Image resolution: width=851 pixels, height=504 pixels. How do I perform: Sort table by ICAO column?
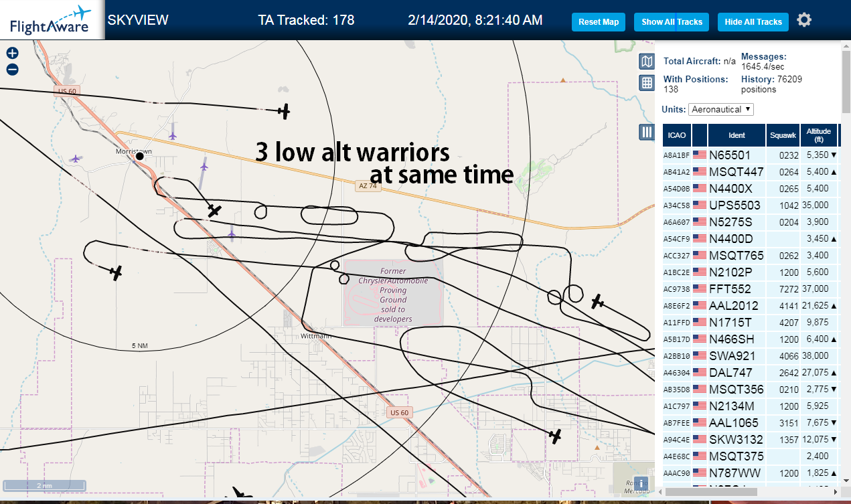pos(677,135)
